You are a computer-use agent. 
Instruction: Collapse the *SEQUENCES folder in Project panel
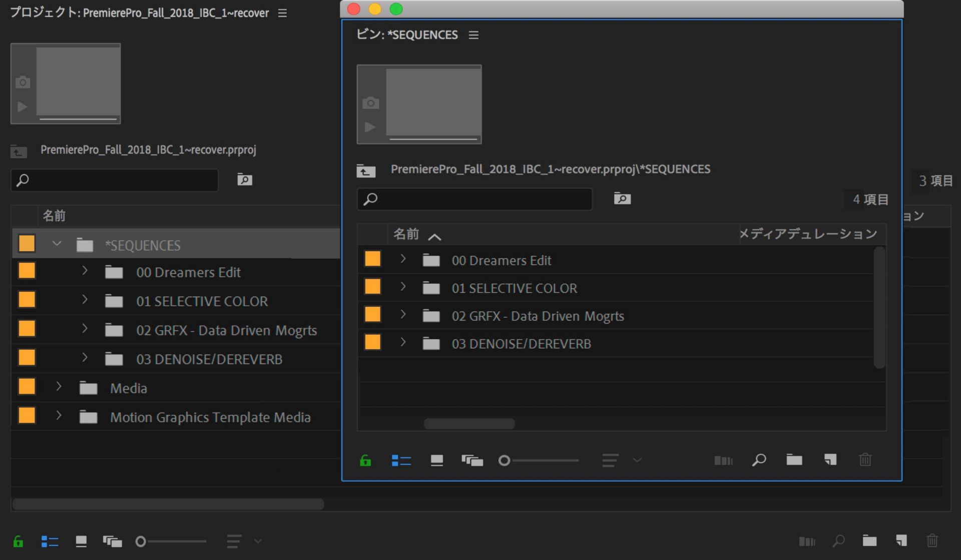point(57,244)
